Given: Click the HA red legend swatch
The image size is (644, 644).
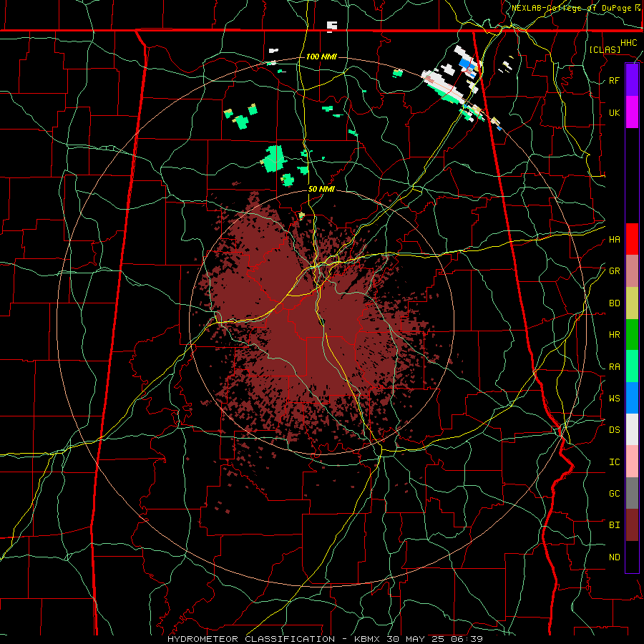Looking at the screenshot, I should click(632, 239).
